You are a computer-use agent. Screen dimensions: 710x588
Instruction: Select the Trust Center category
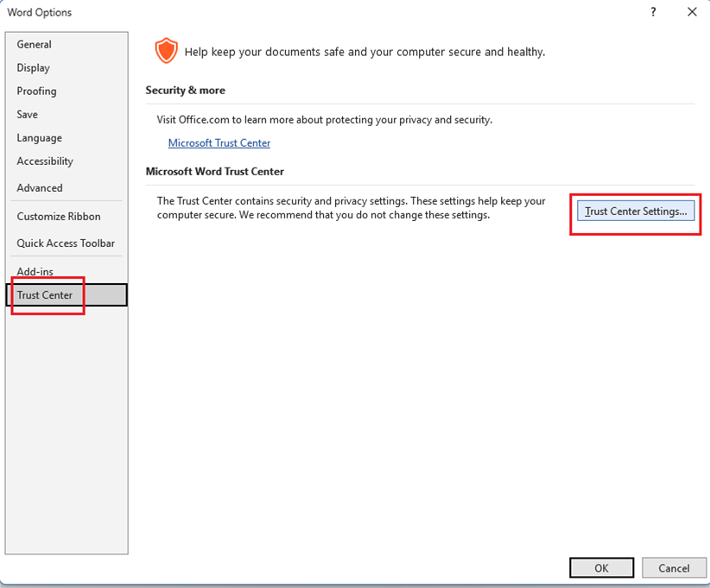click(x=45, y=294)
